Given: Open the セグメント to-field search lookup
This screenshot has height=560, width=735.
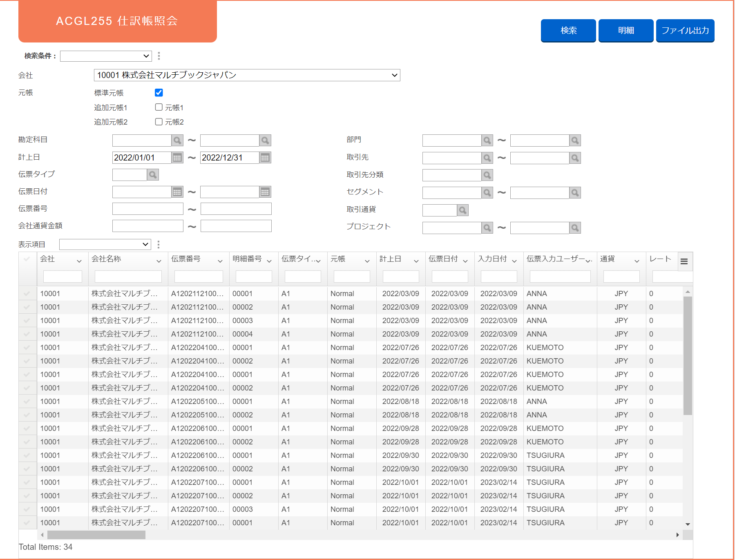Looking at the screenshot, I should pyautogui.click(x=575, y=193).
